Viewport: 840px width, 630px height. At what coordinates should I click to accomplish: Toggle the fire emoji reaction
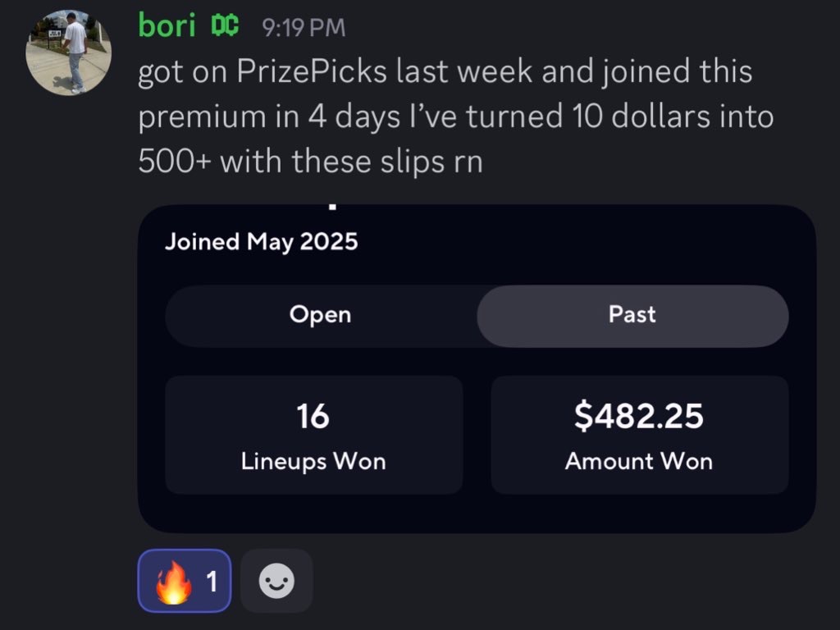click(185, 581)
